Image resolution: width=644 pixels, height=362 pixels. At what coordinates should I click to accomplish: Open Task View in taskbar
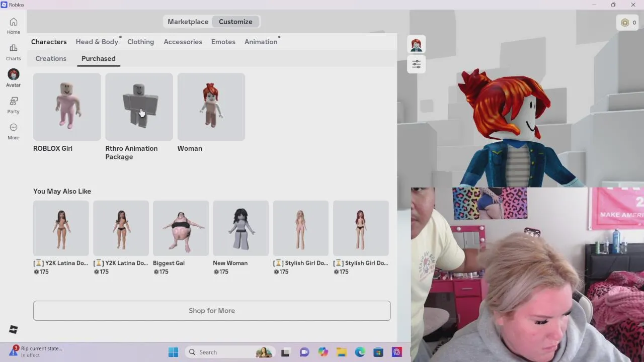point(285,352)
